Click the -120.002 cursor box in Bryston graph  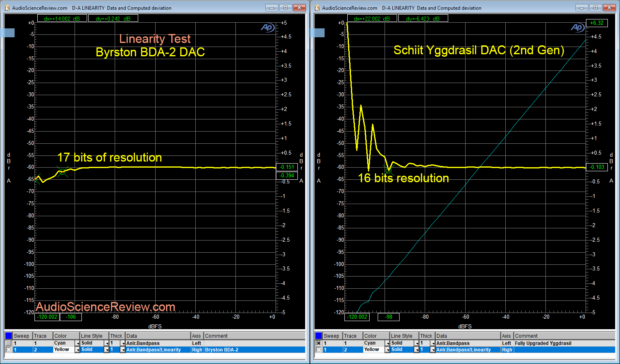[x=47, y=317]
